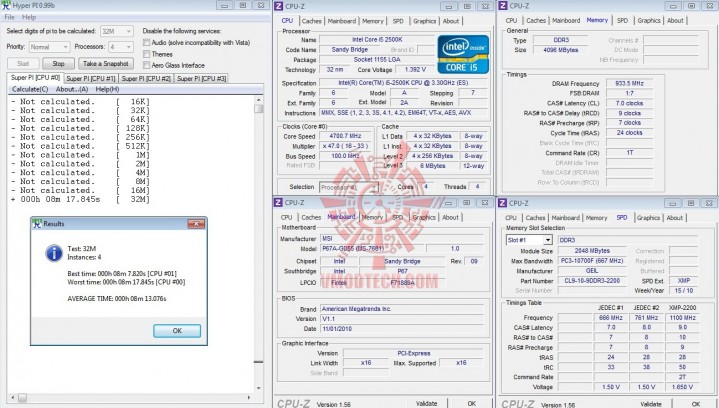Open Caches tab in top-left CPU-Z window

coord(311,21)
